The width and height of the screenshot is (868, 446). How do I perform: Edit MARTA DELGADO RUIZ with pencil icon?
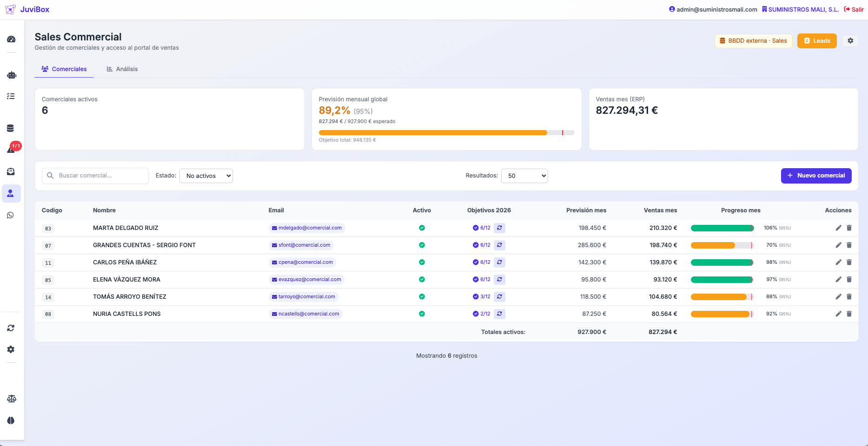[838, 228]
